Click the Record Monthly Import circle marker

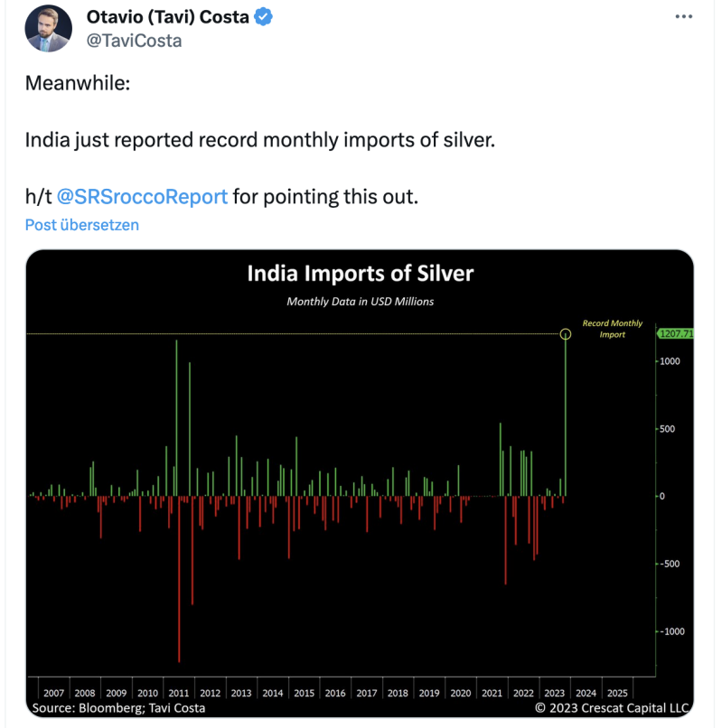point(566,334)
